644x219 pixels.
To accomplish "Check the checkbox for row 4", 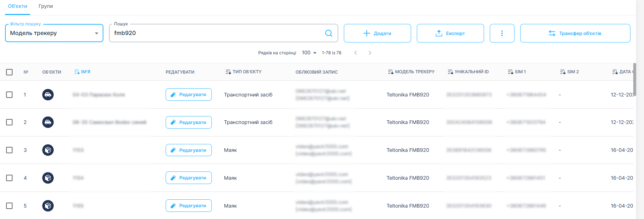I will 9,178.
